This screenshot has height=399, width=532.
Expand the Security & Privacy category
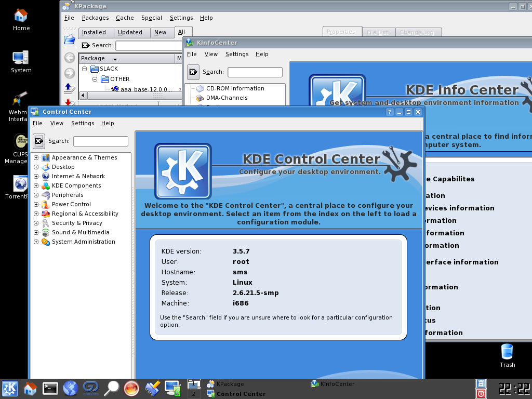click(36, 223)
